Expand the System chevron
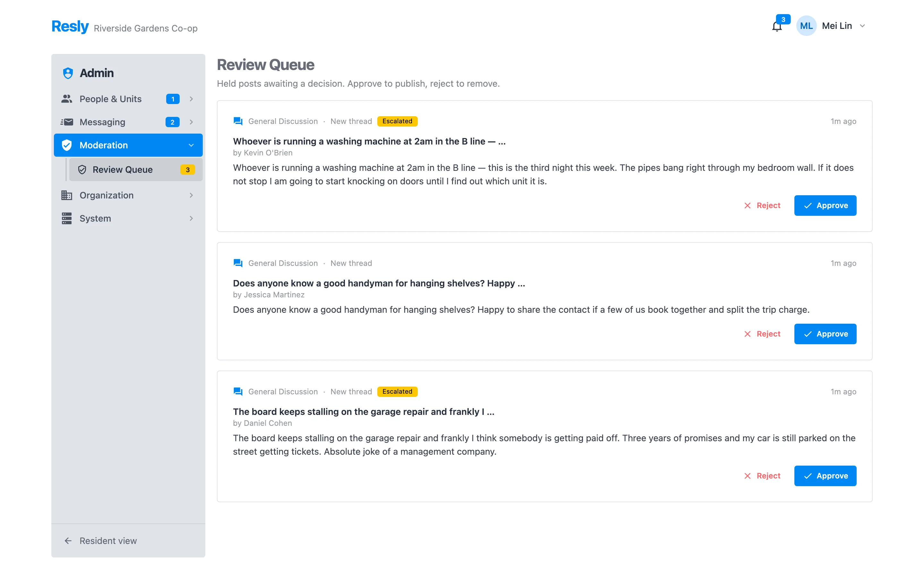This screenshot has width=924, height=578. tap(191, 218)
